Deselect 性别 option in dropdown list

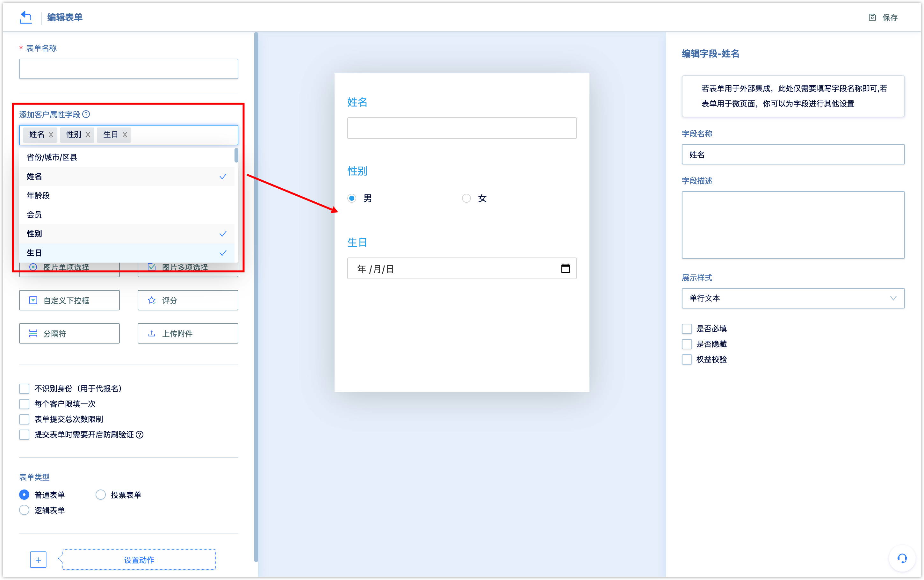tap(126, 234)
